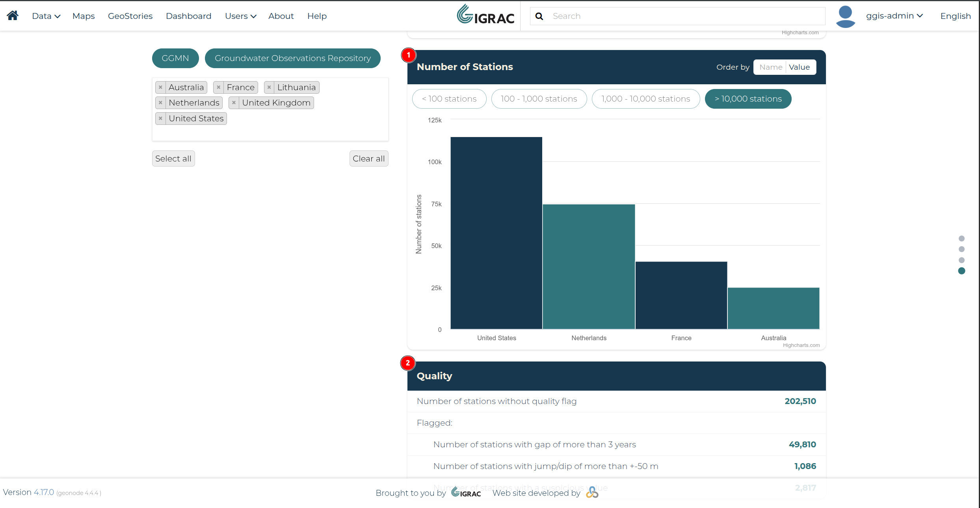
Task: Remove United Kingdom from selection
Action: point(234,103)
